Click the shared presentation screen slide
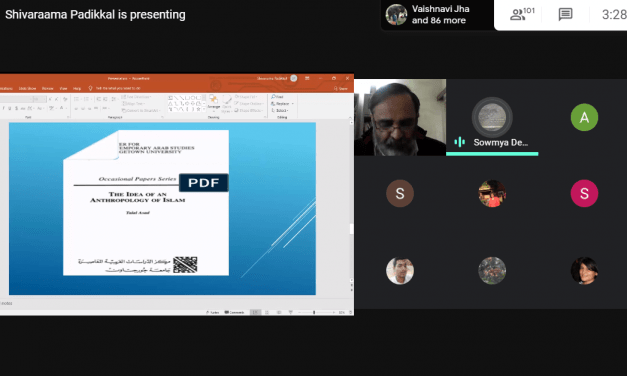 point(162,208)
